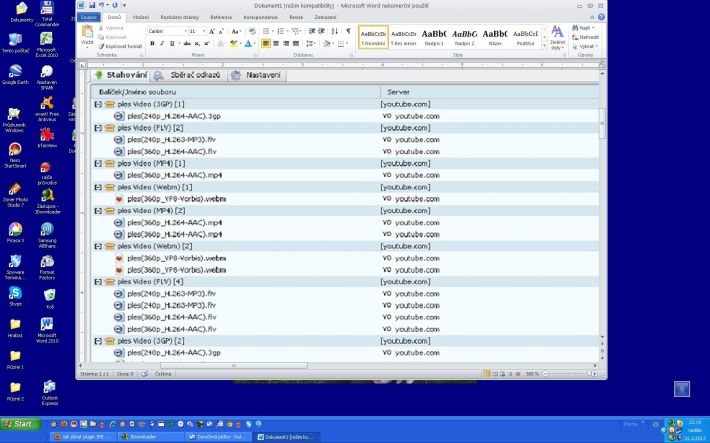Switch to the Reference ribbon tab
Viewport: 710px width, 443px height.
point(221,17)
